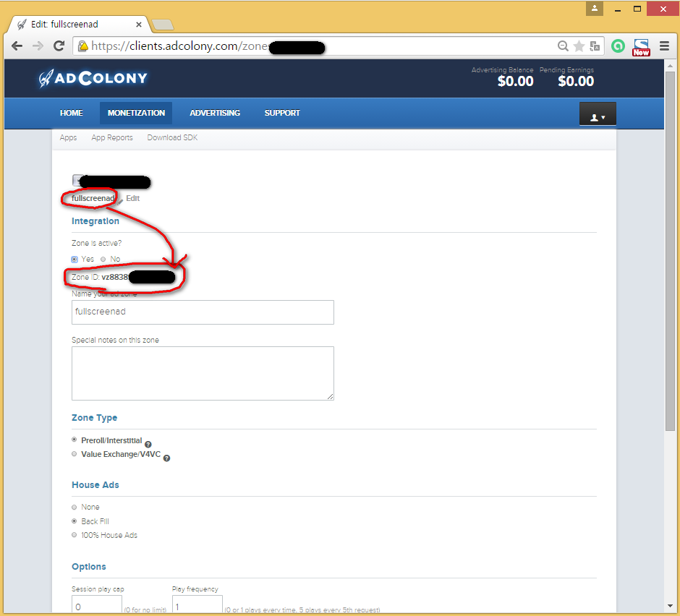Click the Zone Type section heading
This screenshot has width=680, height=616.
click(x=95, y=418)
